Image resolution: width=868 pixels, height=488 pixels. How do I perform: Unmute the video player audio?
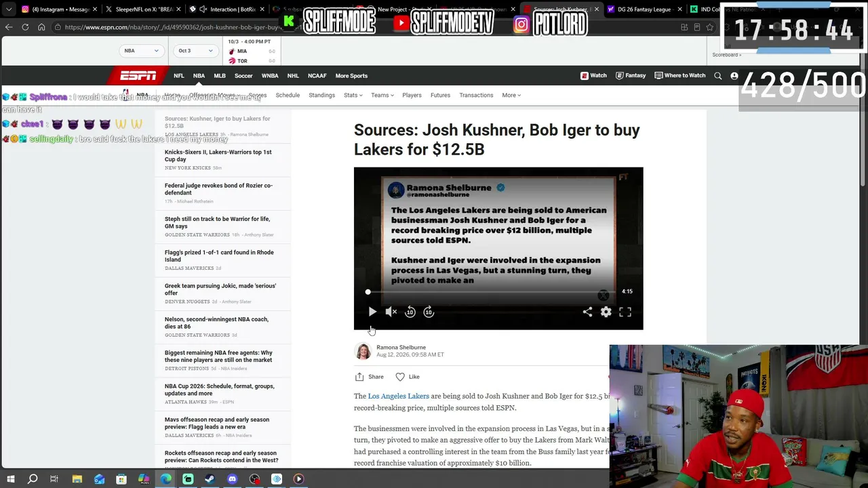click(x=391, y=312)
